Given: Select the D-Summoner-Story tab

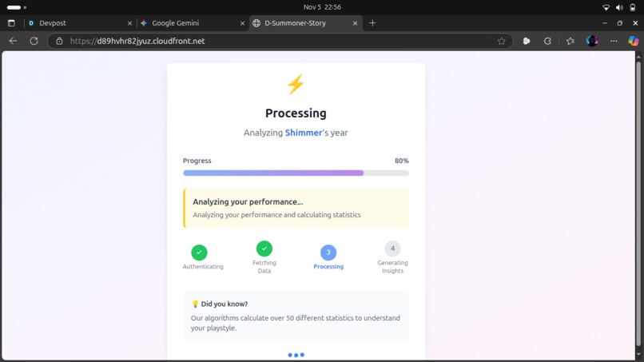Looking at the screenshot, I should [305, 23].
